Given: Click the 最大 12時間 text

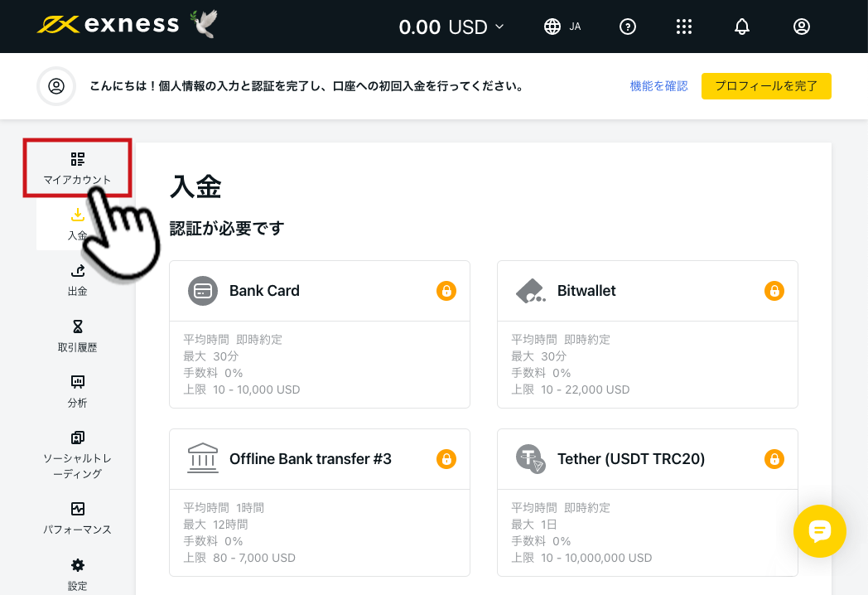Looking at the screenshot, I should [216, 524].
